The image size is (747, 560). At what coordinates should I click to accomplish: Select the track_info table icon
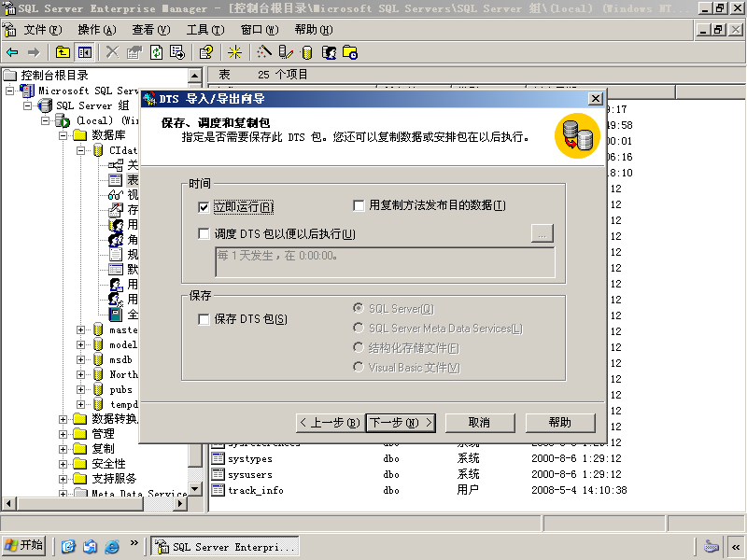click(x=218, y=490)
